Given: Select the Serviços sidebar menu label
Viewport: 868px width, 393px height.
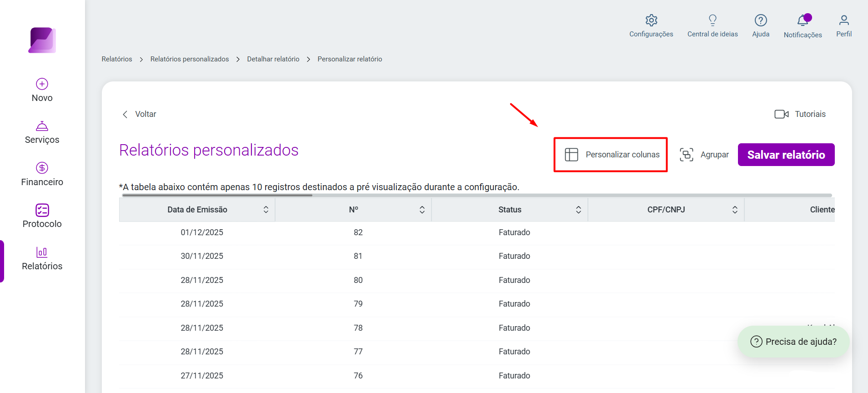Looking at the screenshot, I should tap(42, 140).
